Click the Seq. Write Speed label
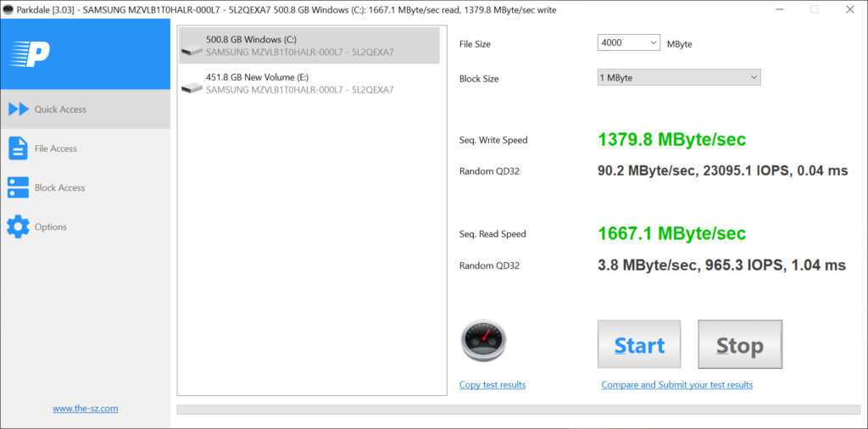The width and height of the screenshot is (868, 429). (x=494, y=140)
